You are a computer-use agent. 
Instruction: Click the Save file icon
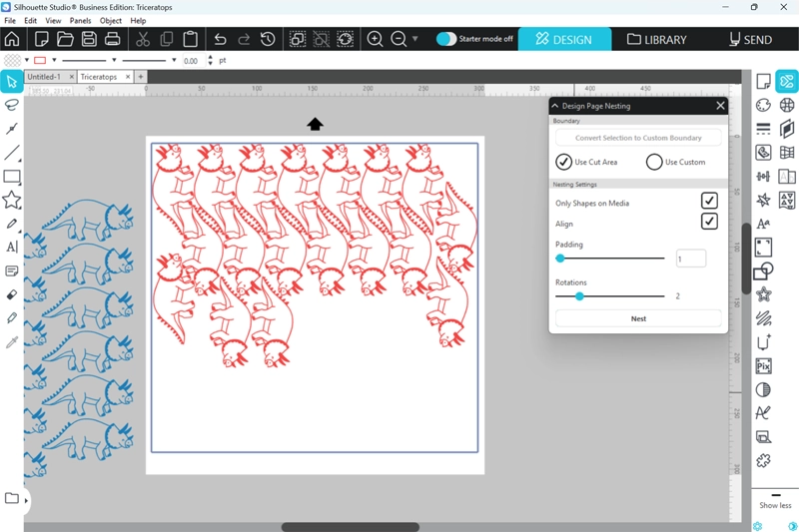(89, 39)
